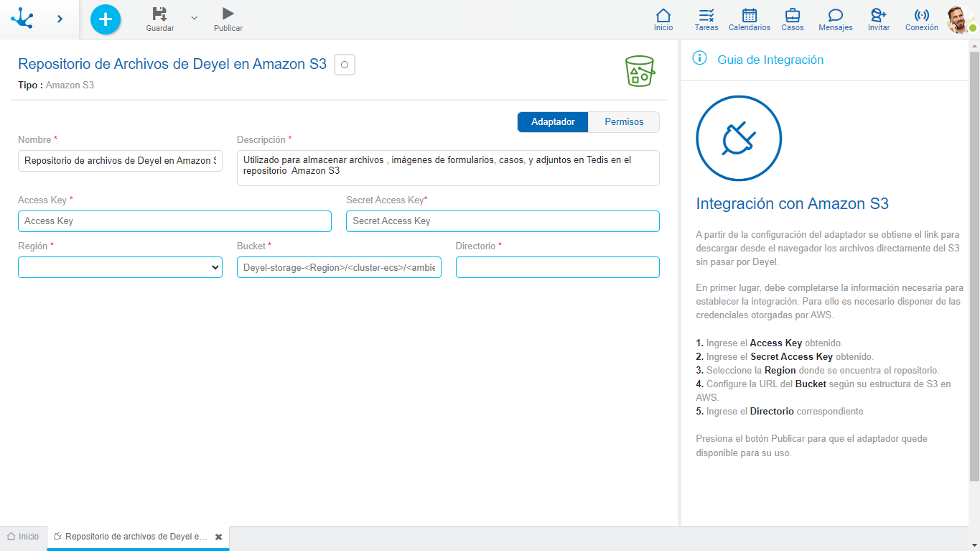980x551 pixels.
Task: Click the Bucket input field
Action: tap(339, 267)
